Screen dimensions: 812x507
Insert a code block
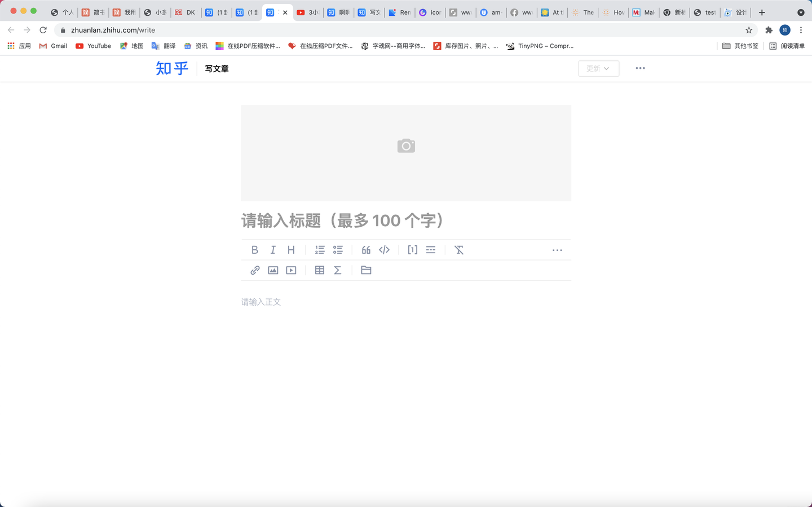point(384,249)
